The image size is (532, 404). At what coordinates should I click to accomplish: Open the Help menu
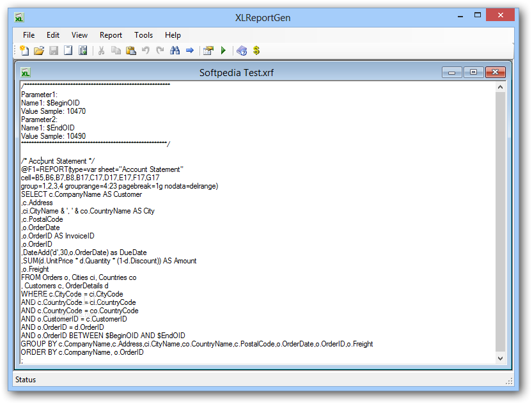pyautogui.click(x=173, y=35)
